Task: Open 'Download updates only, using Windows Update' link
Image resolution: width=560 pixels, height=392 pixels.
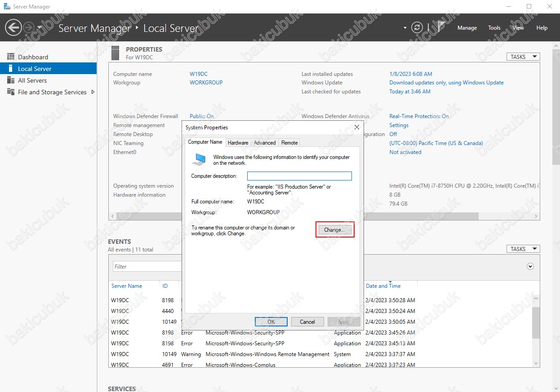Action: tap(446, 83)
